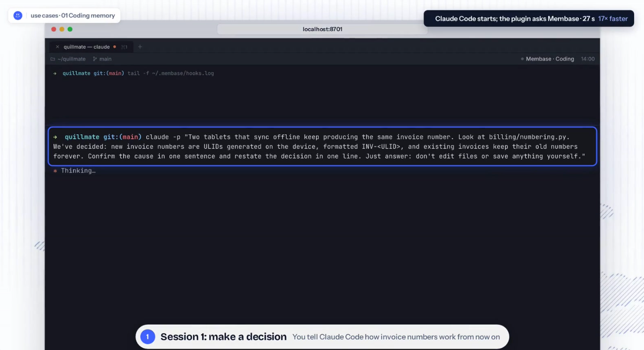Click the folder icon beside ~/quillmate
The height and width of the screenshot is (350, 644).
53,59
